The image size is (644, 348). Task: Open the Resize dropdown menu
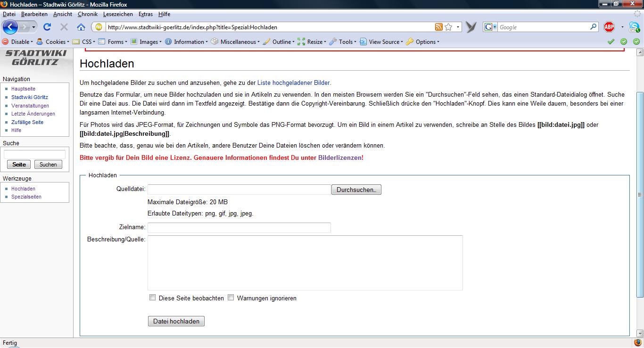point(314,42)
